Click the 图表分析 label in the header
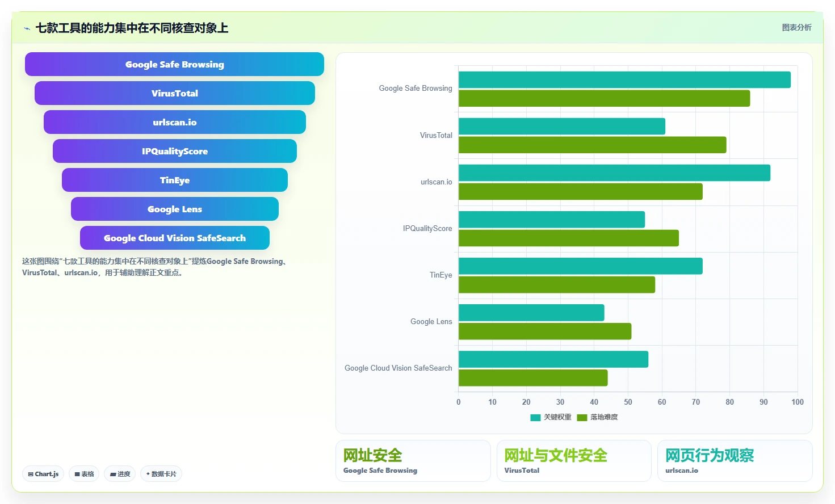The height and width of the screenshot is (504, 835). (796, 27)
